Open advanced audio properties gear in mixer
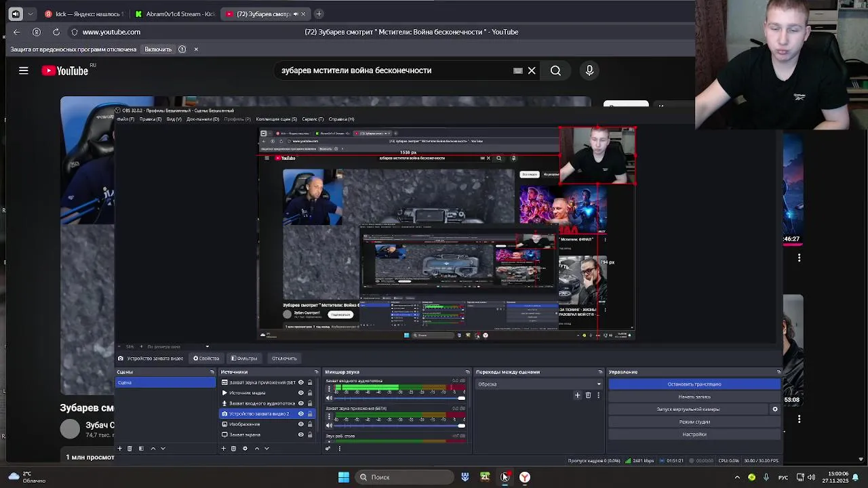868x488 pixels. click(328, 448)
